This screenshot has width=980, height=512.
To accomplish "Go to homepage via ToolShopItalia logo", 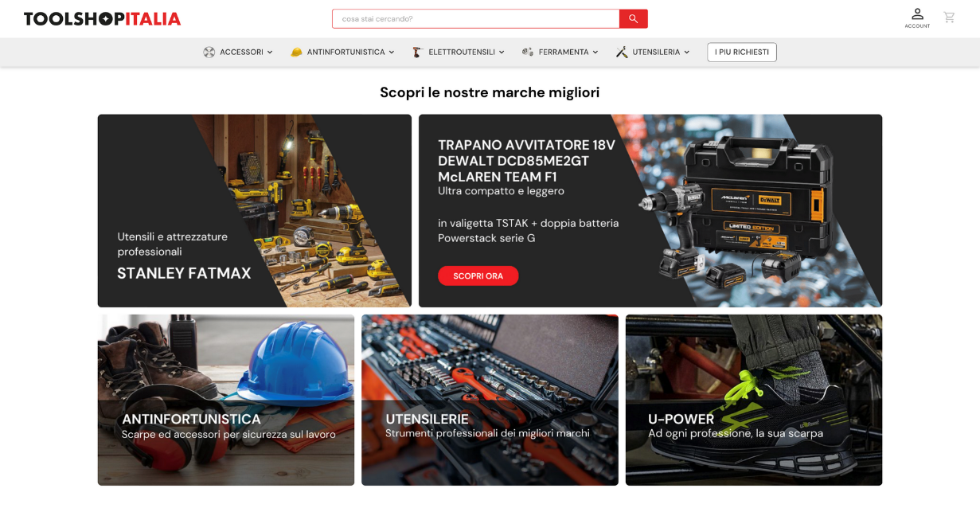I will (x=102, y=19).
